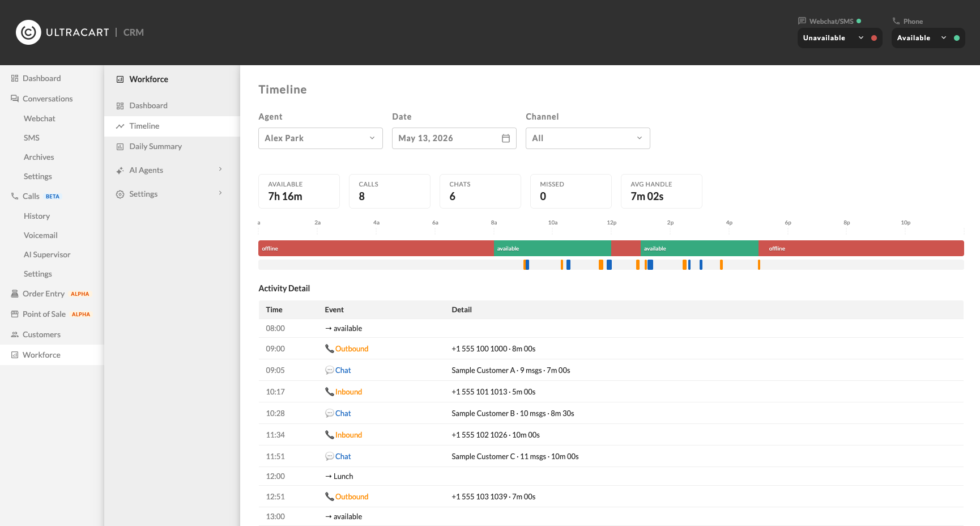980x526 pixels.
Task: Click the Customers people icon in sidebar
Action: click(x=15, y=334)
